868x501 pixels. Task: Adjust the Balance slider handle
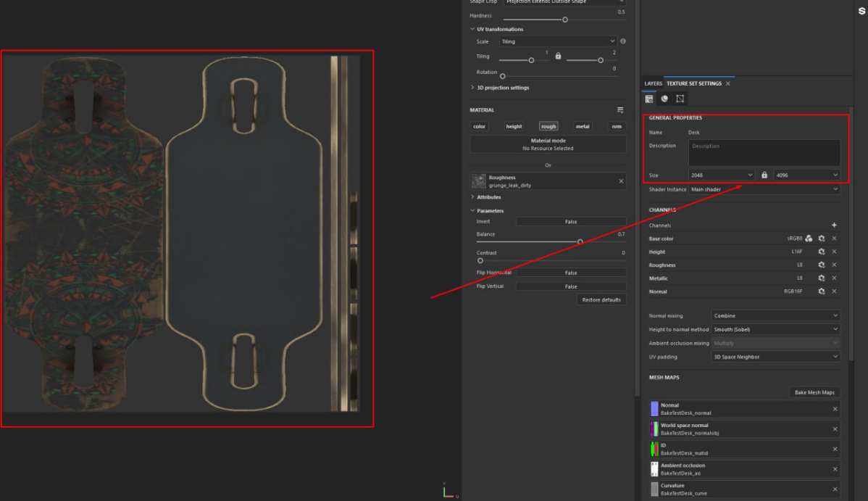click(x=580, y=242)
